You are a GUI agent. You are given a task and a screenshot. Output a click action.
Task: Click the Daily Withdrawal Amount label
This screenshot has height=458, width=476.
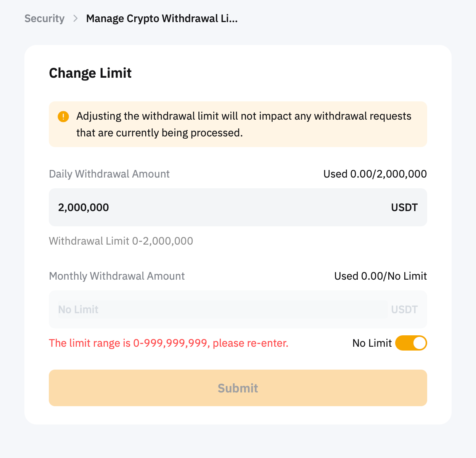pos(109,174)
